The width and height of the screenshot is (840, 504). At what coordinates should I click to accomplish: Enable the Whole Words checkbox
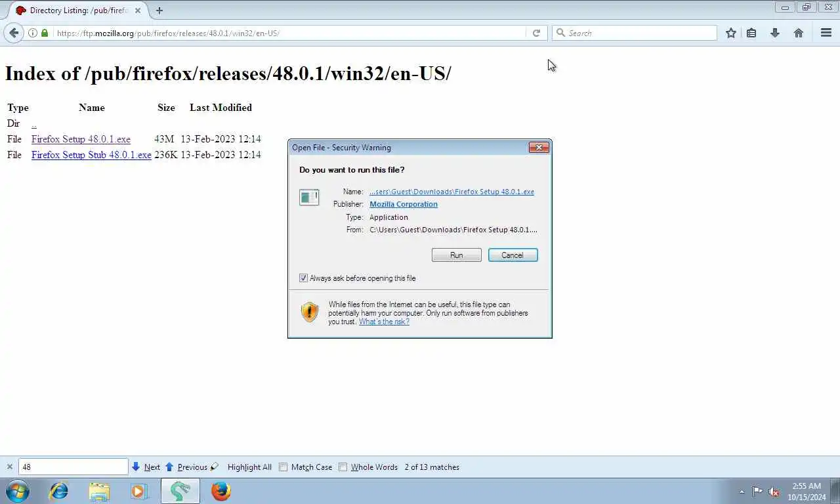click(x=343, y=467)
